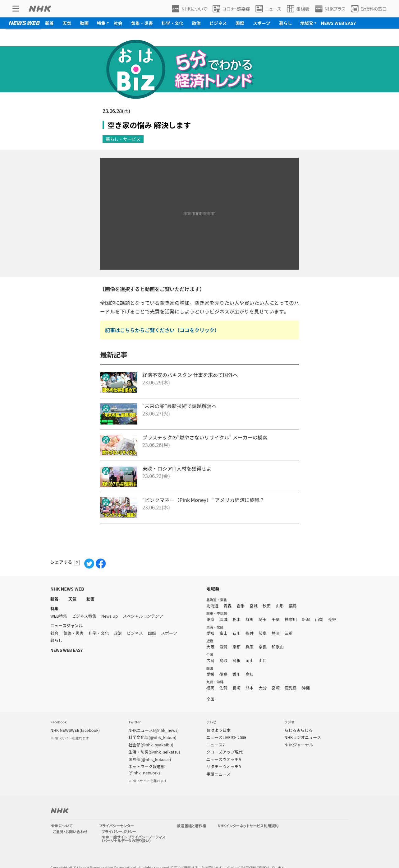Select 沖縄 in regional links
This screenshot has width=399, height=868.
pyautogui.click(x=306, y=688)
